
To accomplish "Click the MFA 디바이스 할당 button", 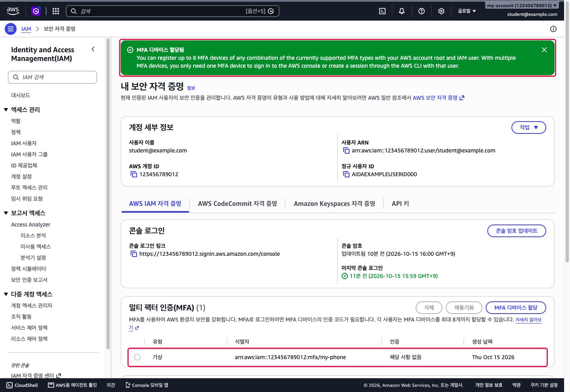I will pos(516,308).
